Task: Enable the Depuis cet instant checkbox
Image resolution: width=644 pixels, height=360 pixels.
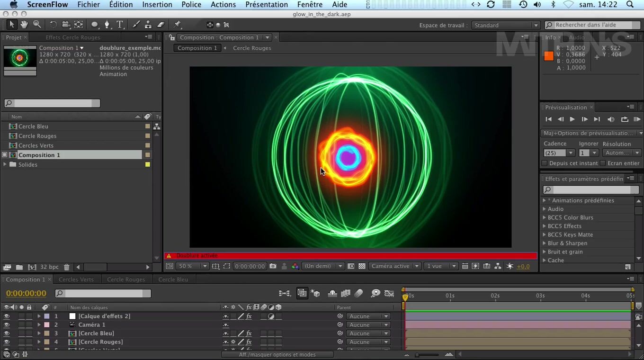Action: click(545, 163)
